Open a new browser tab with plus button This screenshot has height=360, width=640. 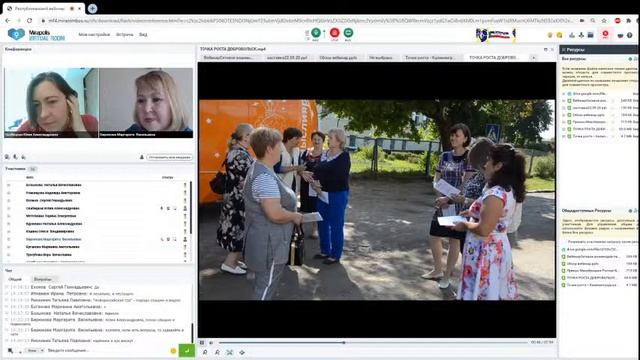(92, 8)
